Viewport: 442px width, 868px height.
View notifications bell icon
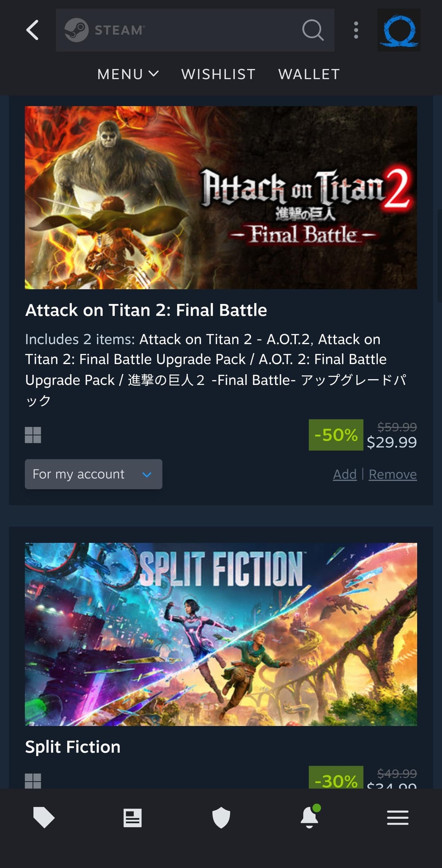click(309, 818)
